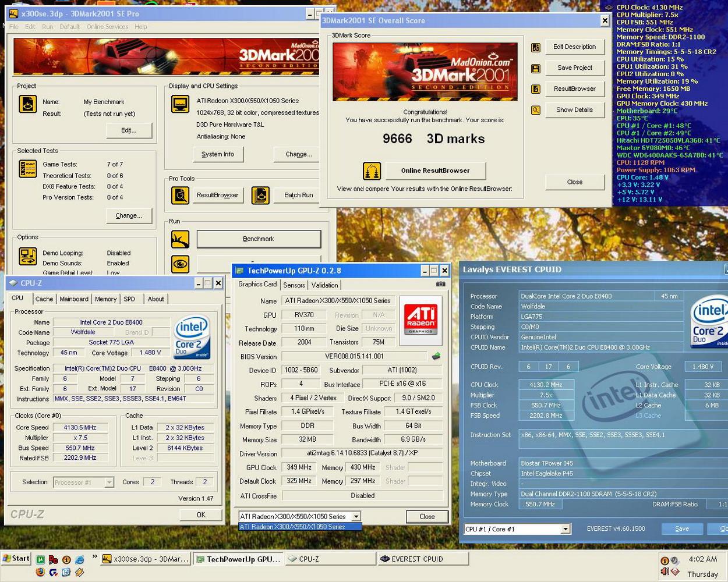Open Internet Explorer from quick launch

[79, 559]
